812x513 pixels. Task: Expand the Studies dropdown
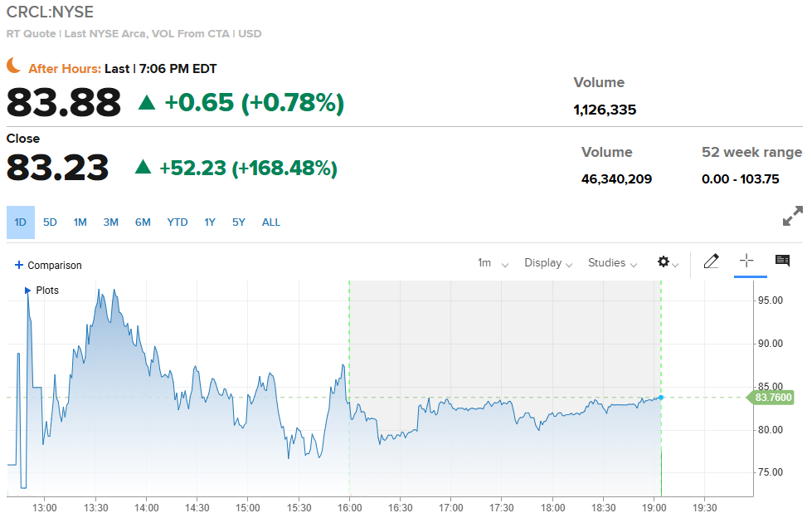point(612,263)
